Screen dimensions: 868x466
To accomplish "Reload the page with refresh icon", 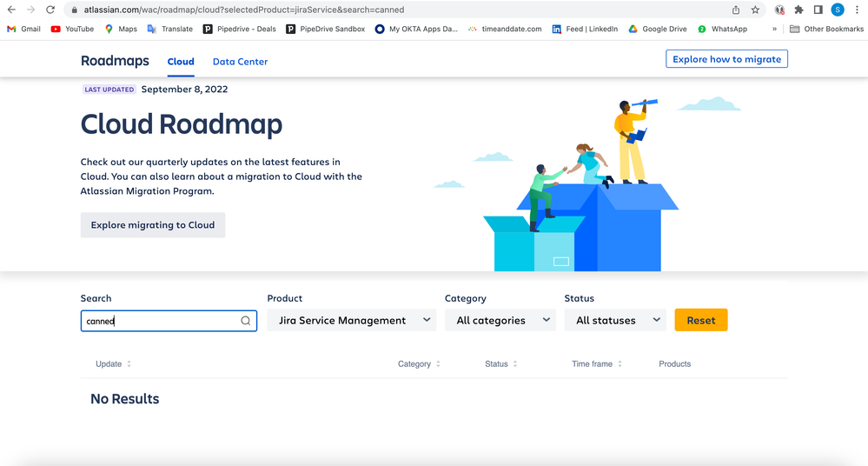I will coord(50,10).
